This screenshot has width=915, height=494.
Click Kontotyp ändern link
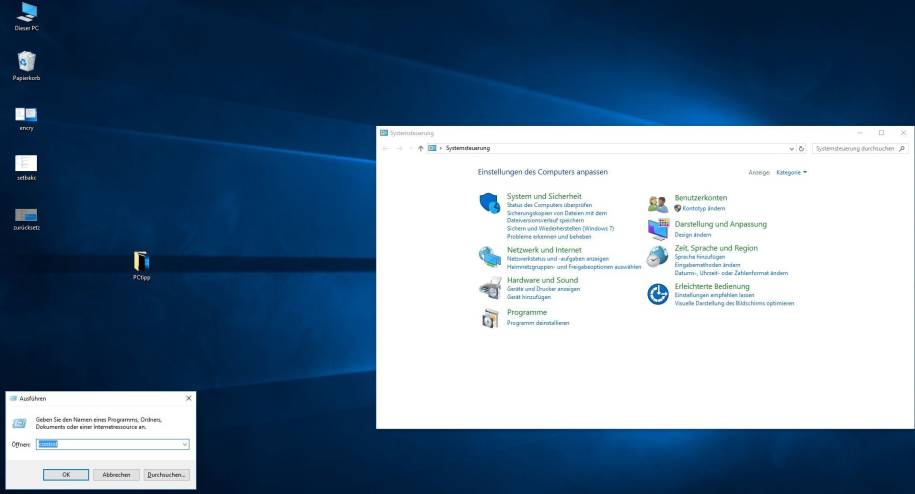(x=704, y=209)
